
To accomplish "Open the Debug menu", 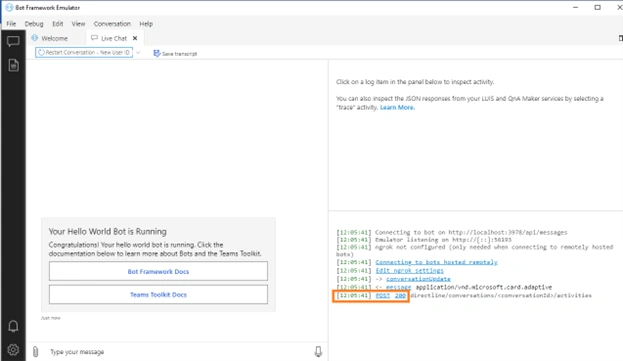I will coord(34,24).
